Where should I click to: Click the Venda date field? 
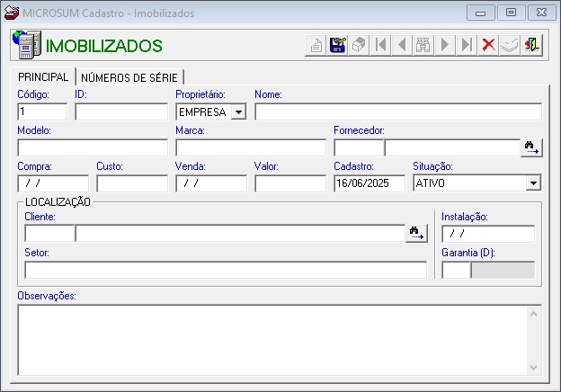coord(211,183)
